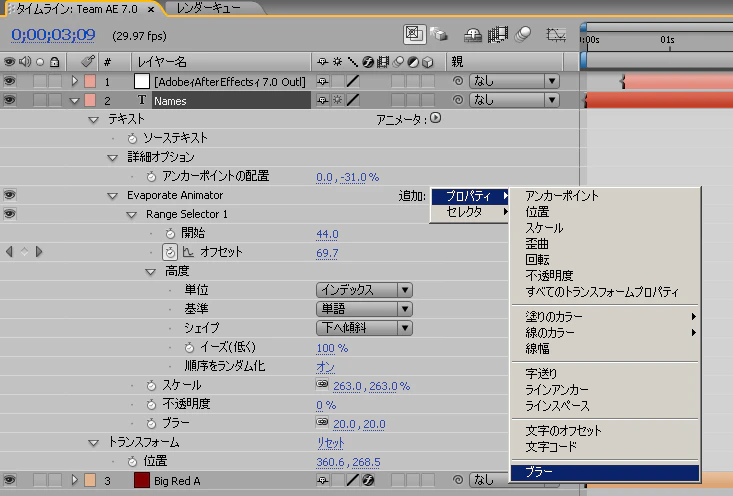Toggle collapse transformations on Names layer

(x=338, y=100)
